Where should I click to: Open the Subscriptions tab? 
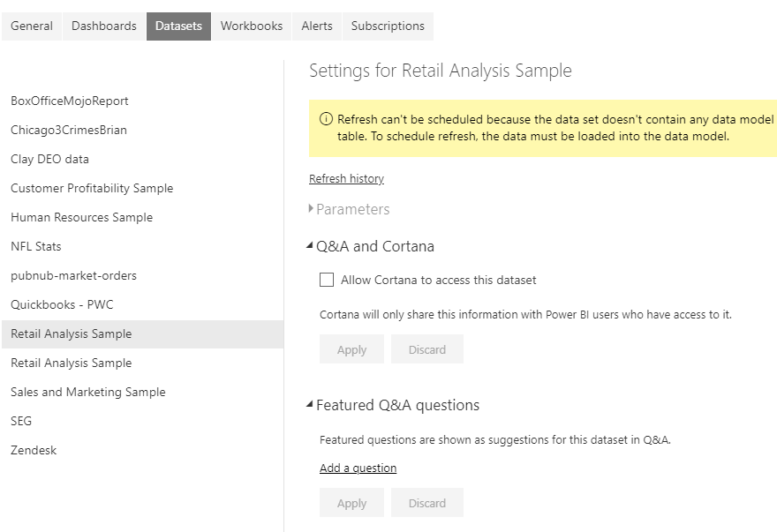click(x=388, y=26)
